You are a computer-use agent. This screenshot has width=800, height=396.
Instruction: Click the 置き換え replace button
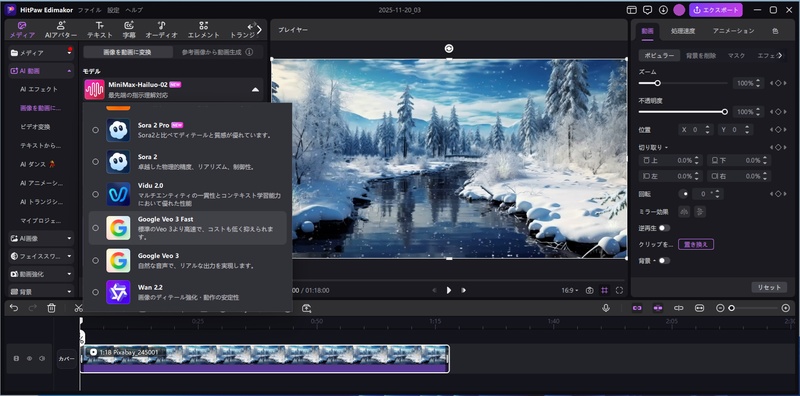pyautogui.click(x=696, y=244)
